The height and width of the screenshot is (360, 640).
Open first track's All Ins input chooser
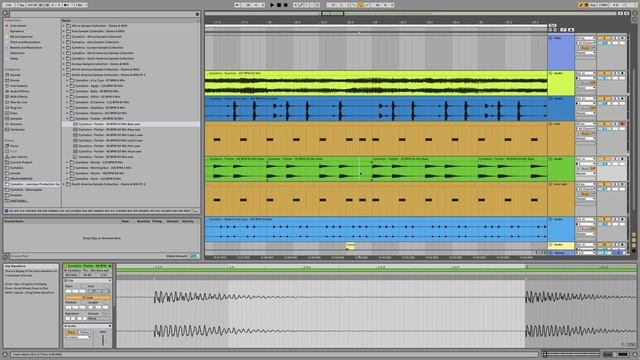pyautogui.click(x=586, y=38)
